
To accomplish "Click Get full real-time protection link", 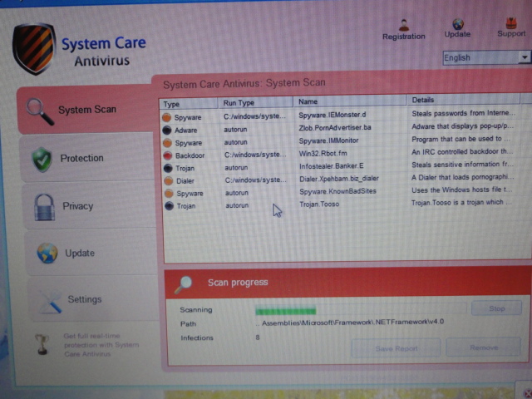I will (x=101, y=345).
